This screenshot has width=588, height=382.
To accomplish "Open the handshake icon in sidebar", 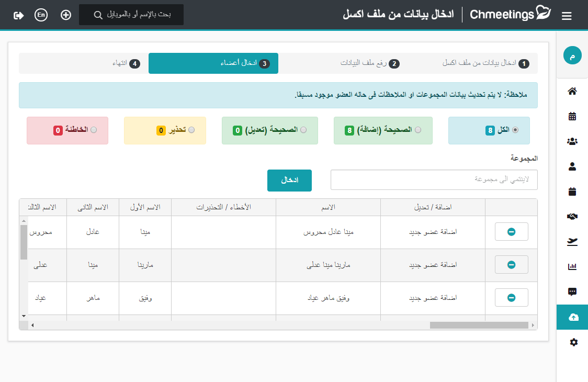I will click(572, 217).
